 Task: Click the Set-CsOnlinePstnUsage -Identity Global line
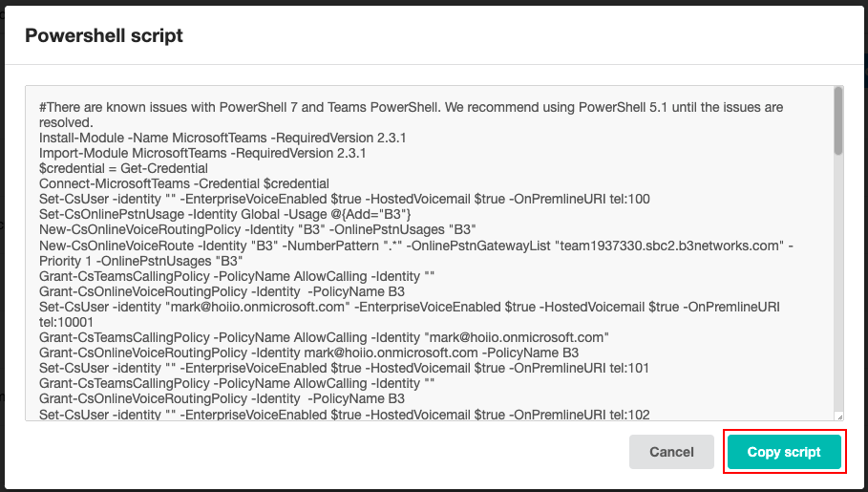click(x=224, y=214)
